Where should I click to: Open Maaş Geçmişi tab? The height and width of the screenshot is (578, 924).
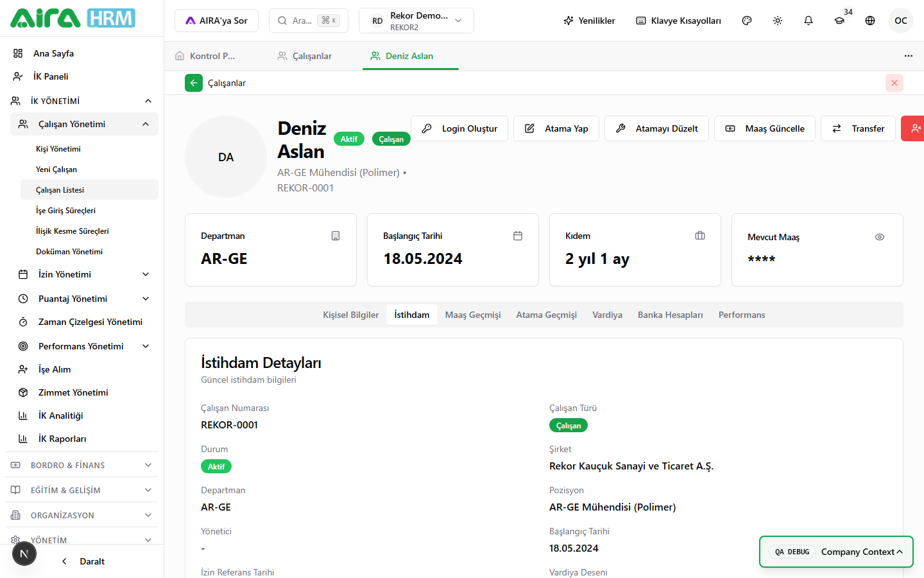tap(473, 315)
